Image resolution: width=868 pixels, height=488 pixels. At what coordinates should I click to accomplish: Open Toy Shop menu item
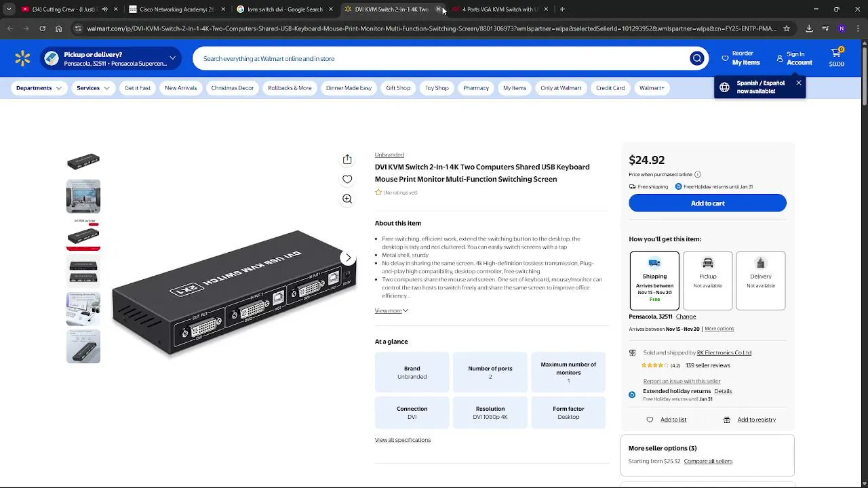point(437,88)
